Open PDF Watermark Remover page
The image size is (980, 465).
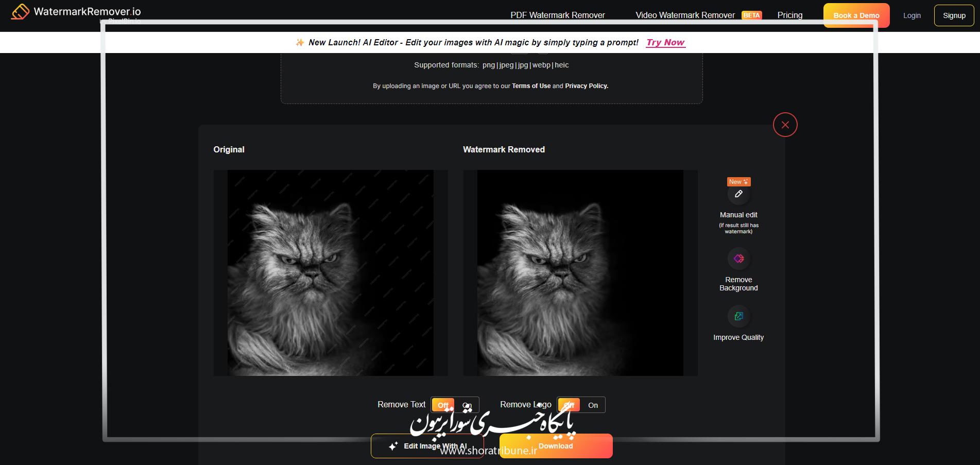coord(557,15)
